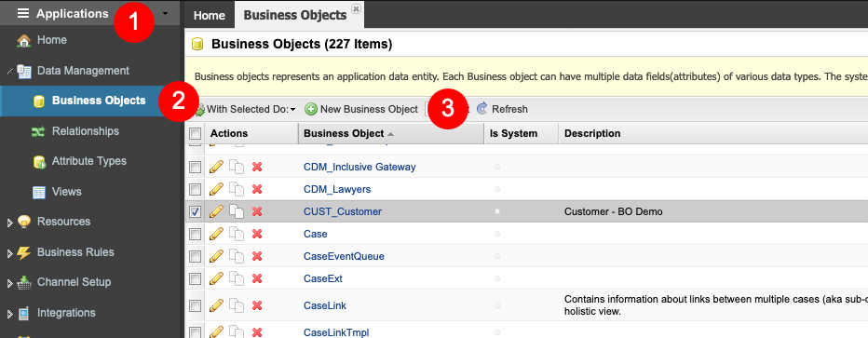The width and height of the screenshot is (868, 338).
Task: Uncheck the CUST_Customer row checkbox
Action: point(195,211)
